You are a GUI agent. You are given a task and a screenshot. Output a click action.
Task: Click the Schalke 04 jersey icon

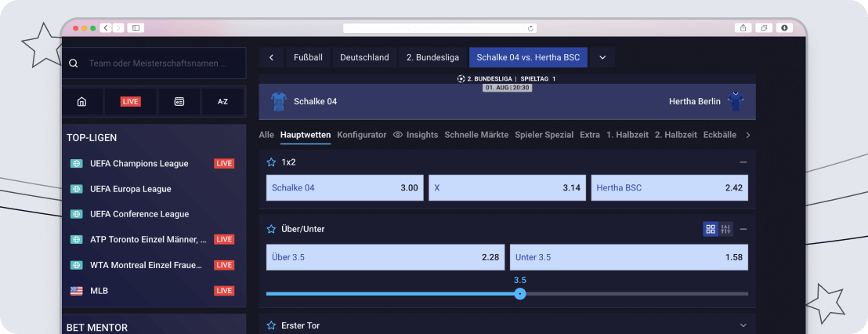point(279,101)
